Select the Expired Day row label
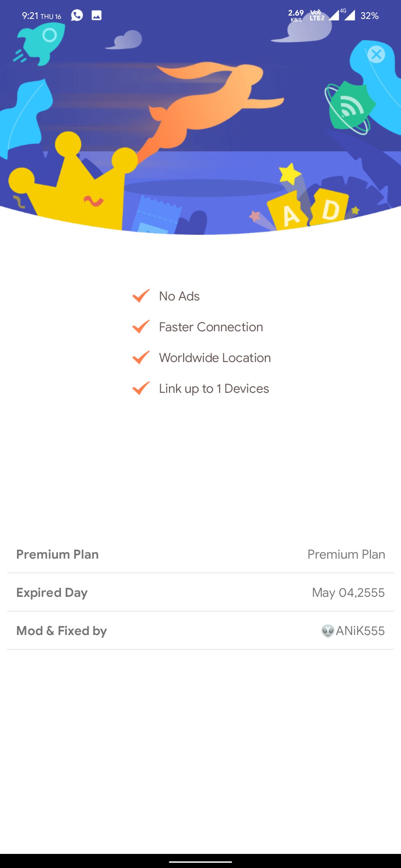This screenshot has width=401, height=868. point(52,592)
